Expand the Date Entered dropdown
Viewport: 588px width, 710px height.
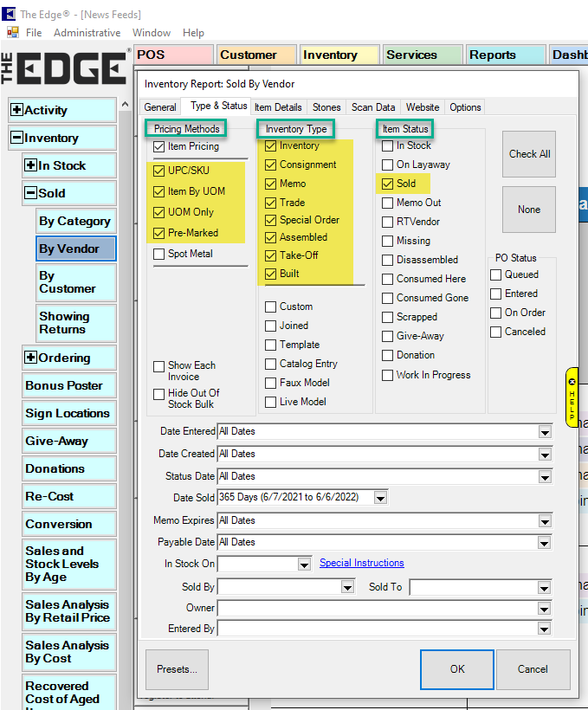point(545,431)
